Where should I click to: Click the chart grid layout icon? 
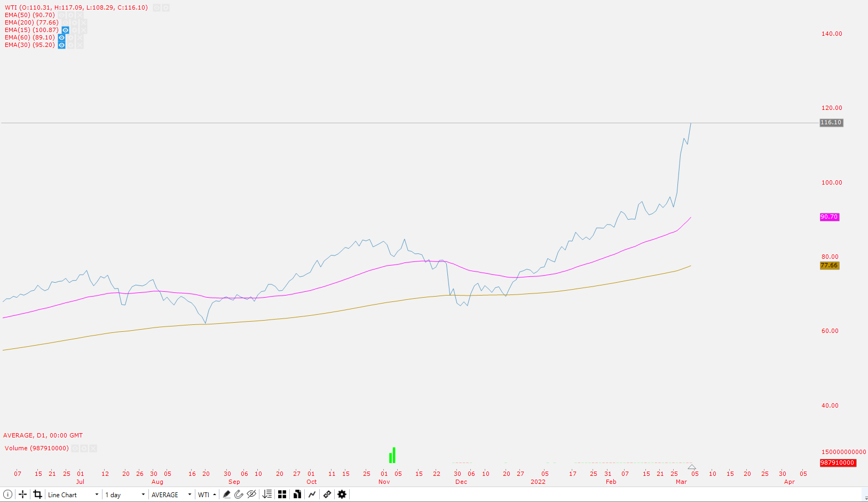pyautogui.click(x=282, y=495)
